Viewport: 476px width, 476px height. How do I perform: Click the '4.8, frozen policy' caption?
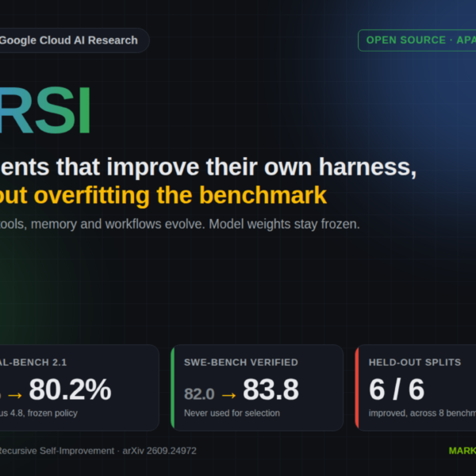(x=44, y=413)
